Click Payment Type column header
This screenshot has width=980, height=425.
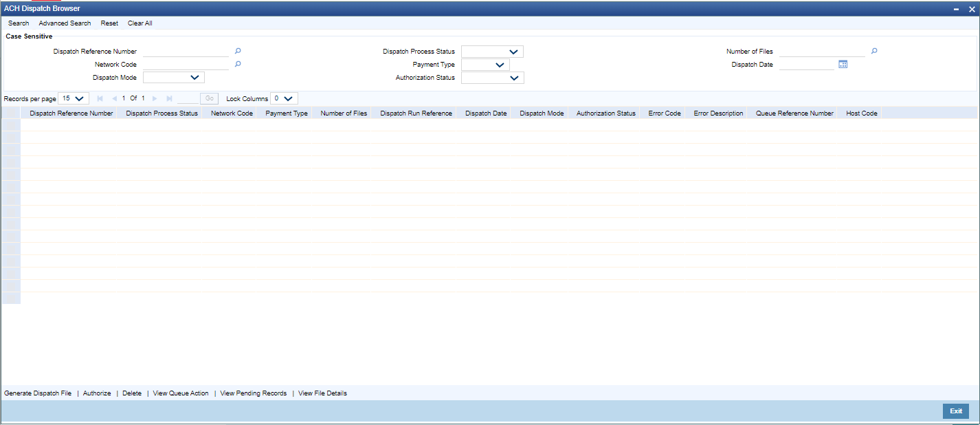pyautogui.click(x=287, y=113)
